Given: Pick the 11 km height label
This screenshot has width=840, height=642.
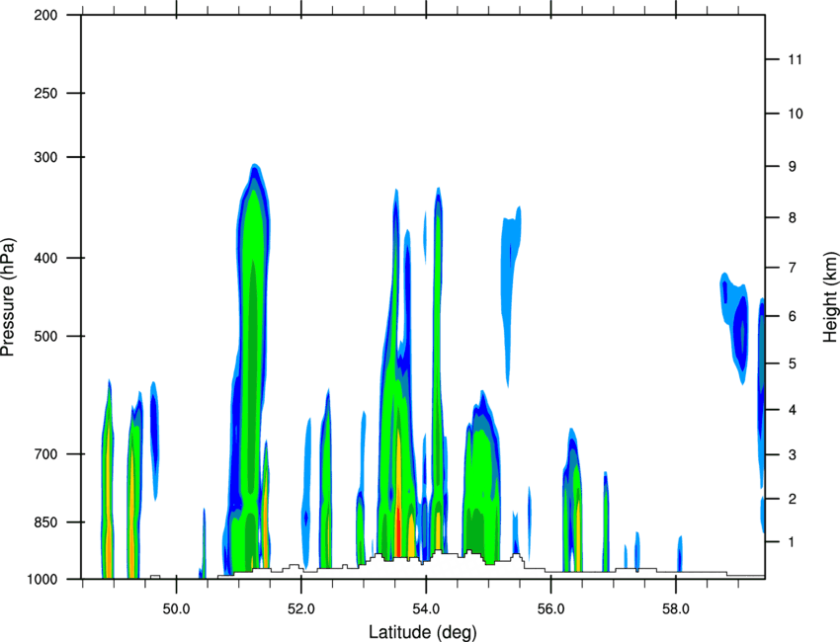Looking at the screenshot, I should click(x=796, y=59).
